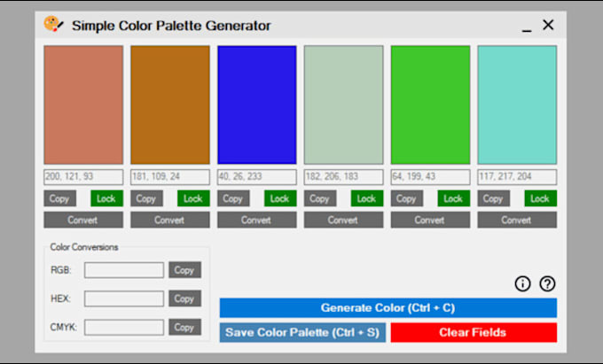Save Color Palette via the blue button

coord(302,332)
